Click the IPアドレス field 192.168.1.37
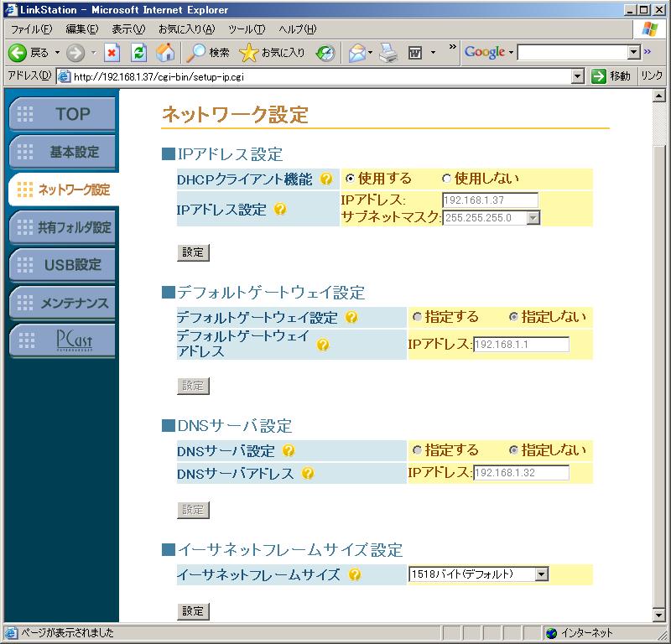671x644 pixels. (490, 200)
